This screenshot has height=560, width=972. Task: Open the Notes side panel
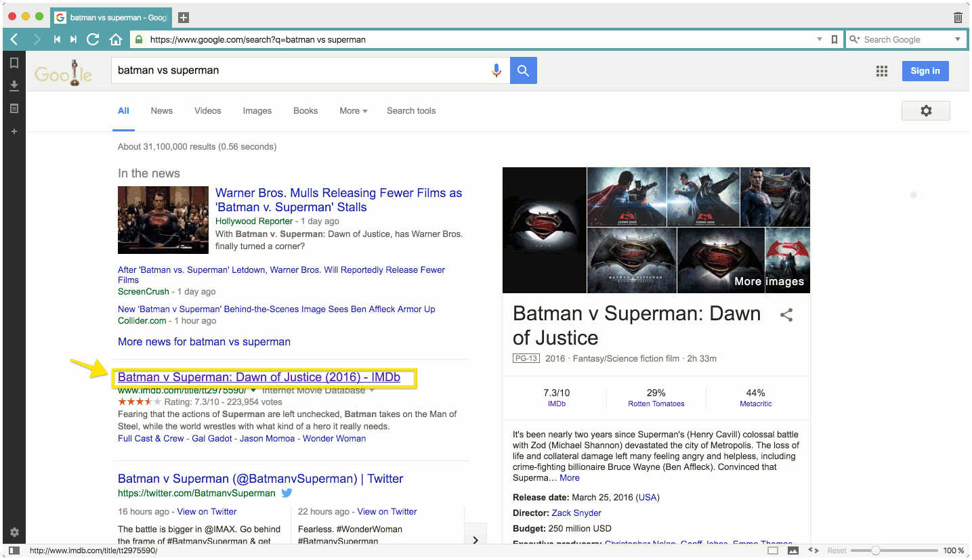click(14, 108)
